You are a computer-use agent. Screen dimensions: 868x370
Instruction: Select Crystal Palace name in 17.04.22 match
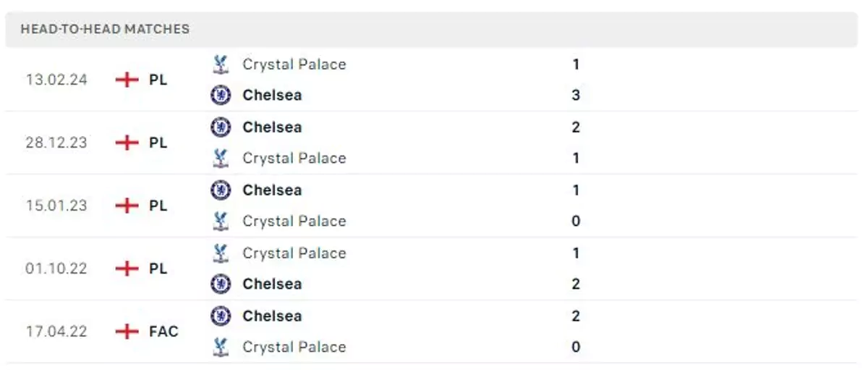point(294,347)
